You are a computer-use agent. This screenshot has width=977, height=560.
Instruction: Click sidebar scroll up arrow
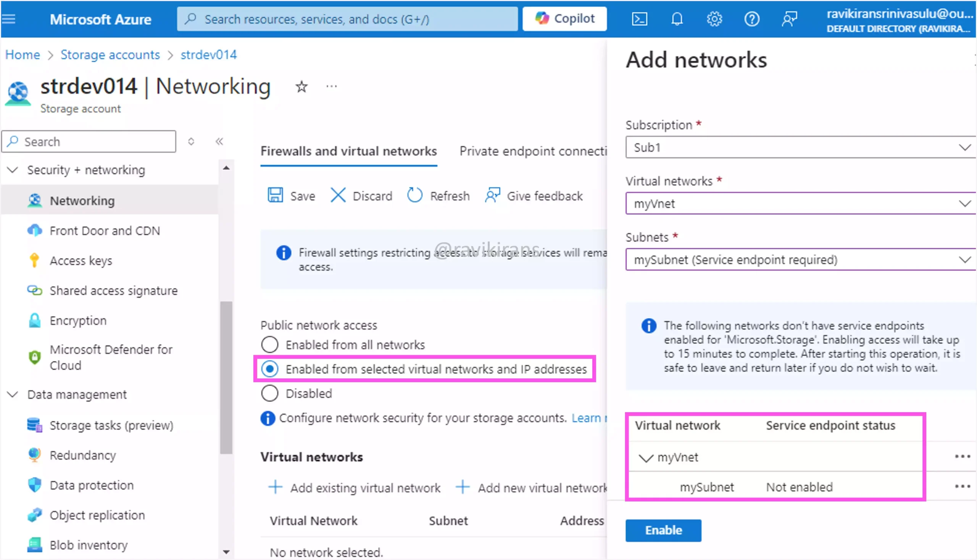pos(226,168)
